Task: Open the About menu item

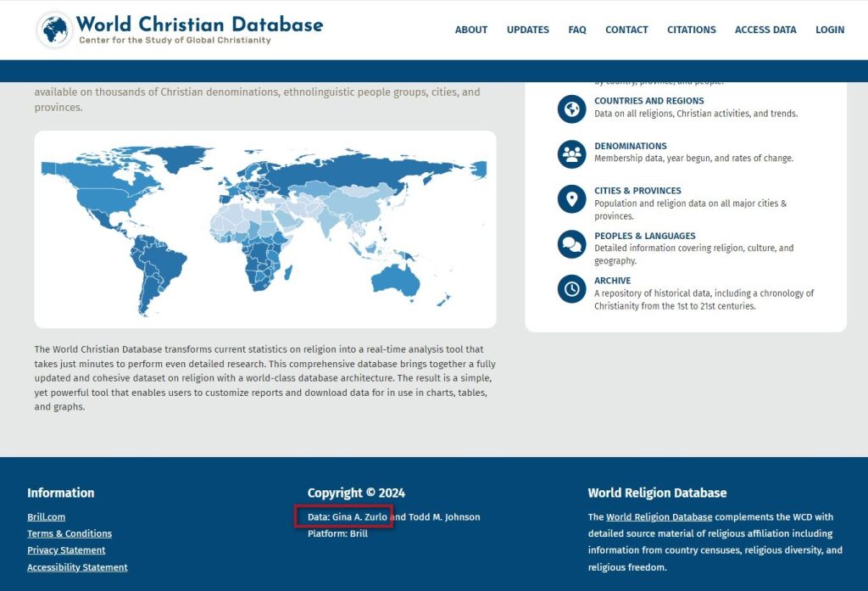Action: point(471,30)
